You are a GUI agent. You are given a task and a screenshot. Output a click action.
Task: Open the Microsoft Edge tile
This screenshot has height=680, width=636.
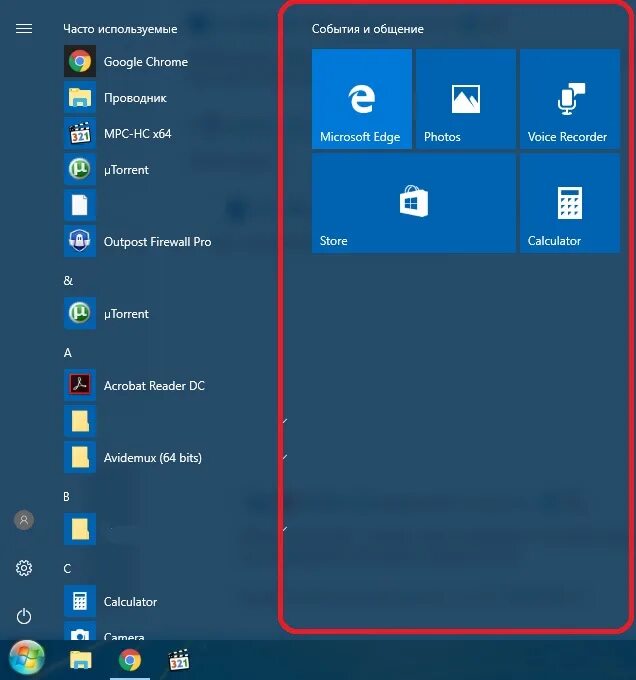(362, 99)
